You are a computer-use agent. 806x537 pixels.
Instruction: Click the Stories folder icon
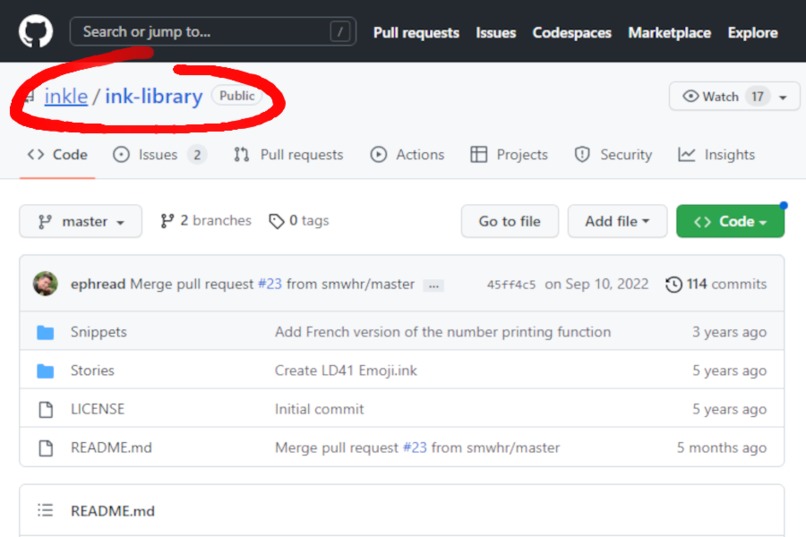45,371
